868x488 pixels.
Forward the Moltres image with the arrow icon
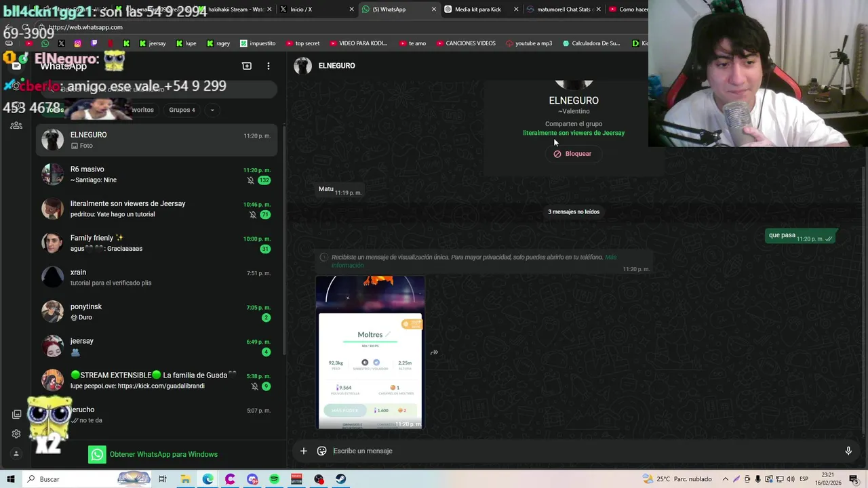(434, 352)
